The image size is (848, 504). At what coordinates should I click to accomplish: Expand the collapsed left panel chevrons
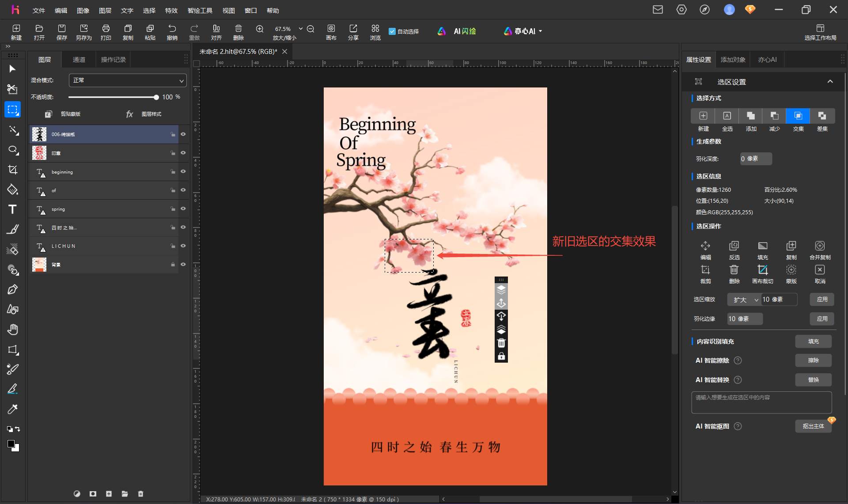point(8,46)
